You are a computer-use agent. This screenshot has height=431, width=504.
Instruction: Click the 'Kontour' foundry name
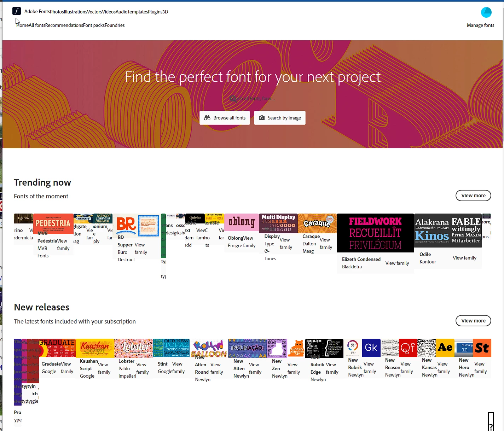point(428,262)
